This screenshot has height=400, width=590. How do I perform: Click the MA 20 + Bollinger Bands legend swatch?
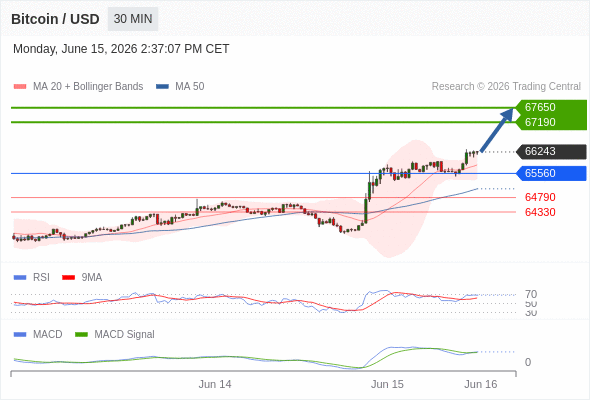[x=20, y=87]
